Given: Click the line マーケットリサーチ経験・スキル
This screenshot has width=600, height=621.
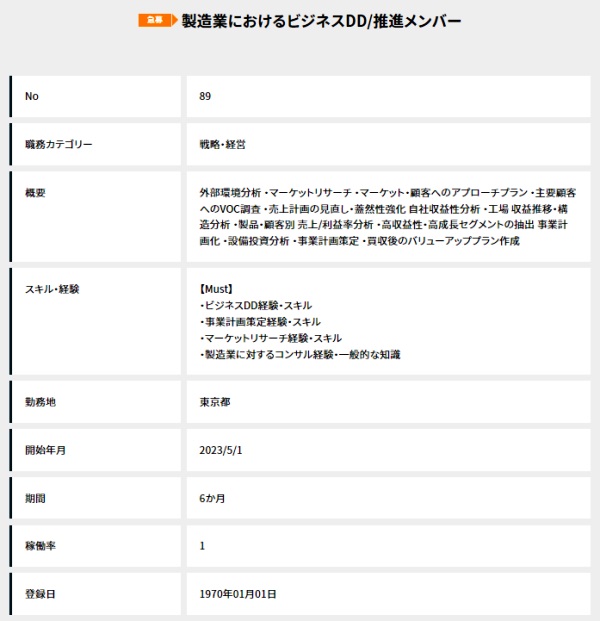Looking at the screenshot, I should 271,338.
